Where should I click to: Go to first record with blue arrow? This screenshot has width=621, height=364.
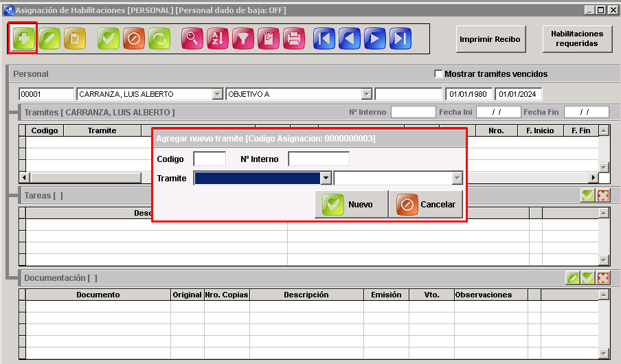(x=324, y=38)
